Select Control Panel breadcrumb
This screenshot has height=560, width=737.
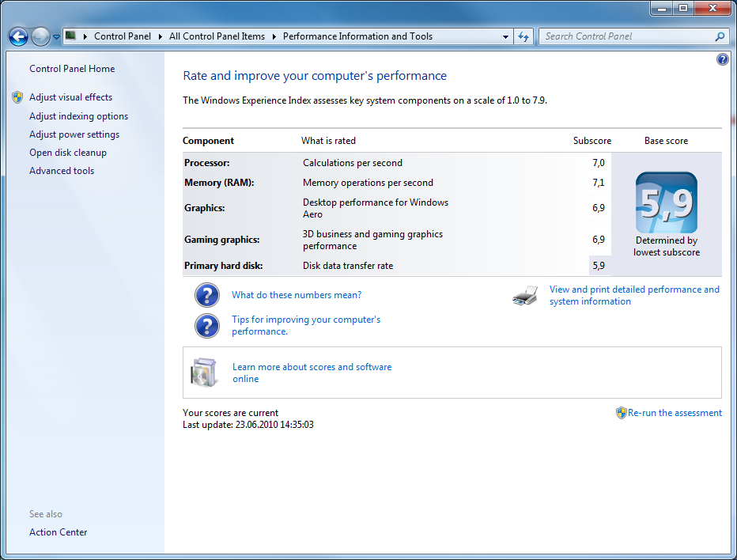coord(123,36)
